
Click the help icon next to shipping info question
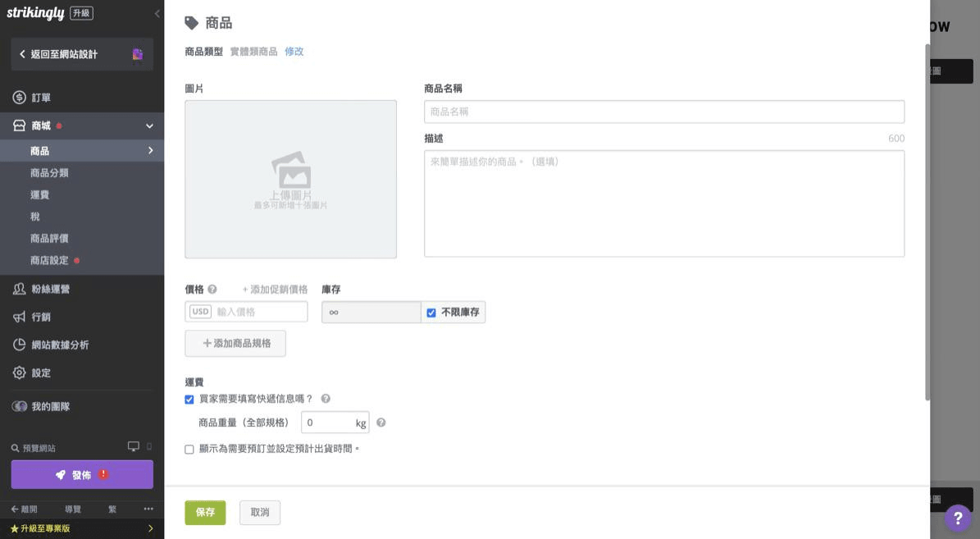coord(326,399)
